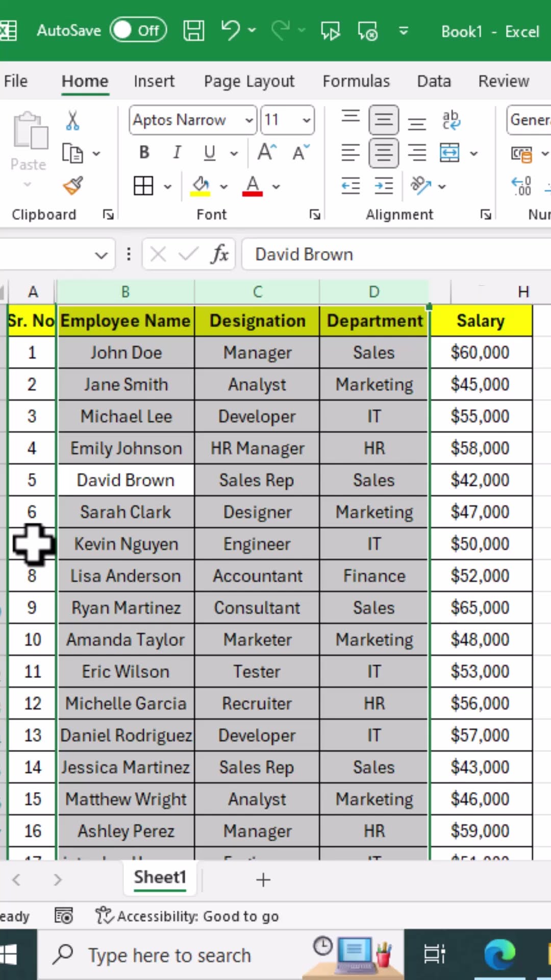Open Customize Quick Access Toolbar dropdown
The height and width of the screenshot is (980, 551).
pyautogui.click(x=404, y=32)
